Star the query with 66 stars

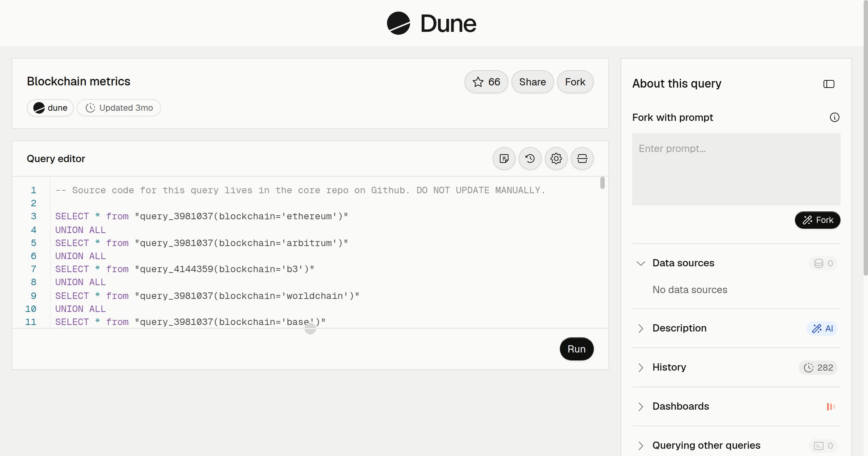pyautogui.click(x=486, y=82)
